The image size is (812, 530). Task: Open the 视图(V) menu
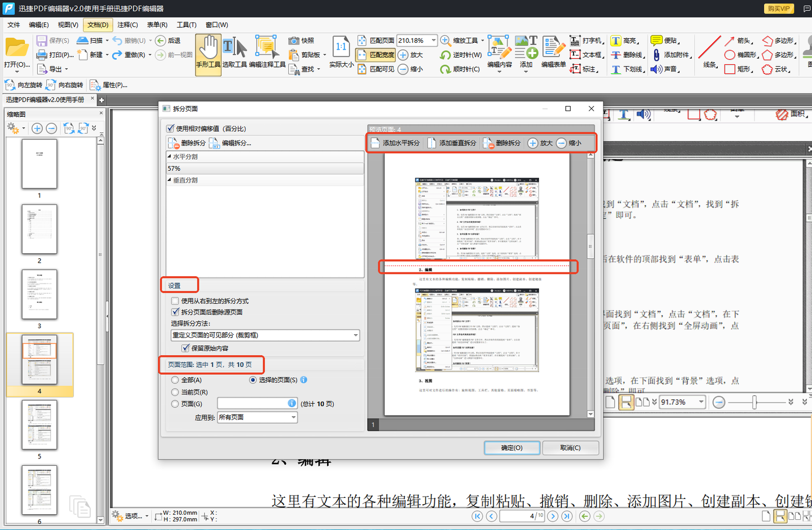tap(68, 25)
